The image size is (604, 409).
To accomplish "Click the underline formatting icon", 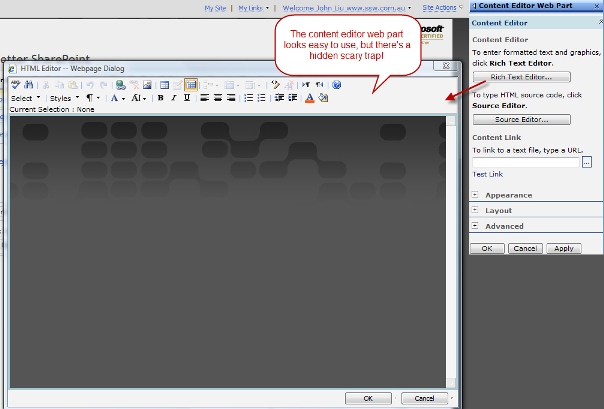I will [x=186, y=98].
